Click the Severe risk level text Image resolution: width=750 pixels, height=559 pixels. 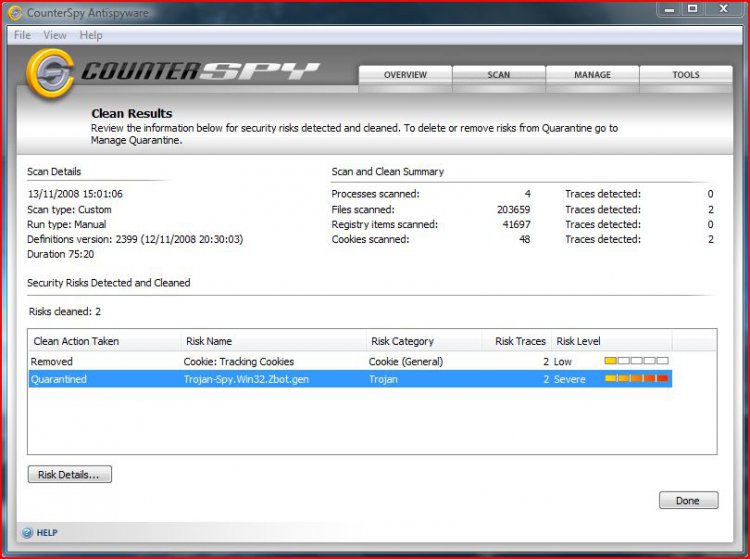click(569, 379)
